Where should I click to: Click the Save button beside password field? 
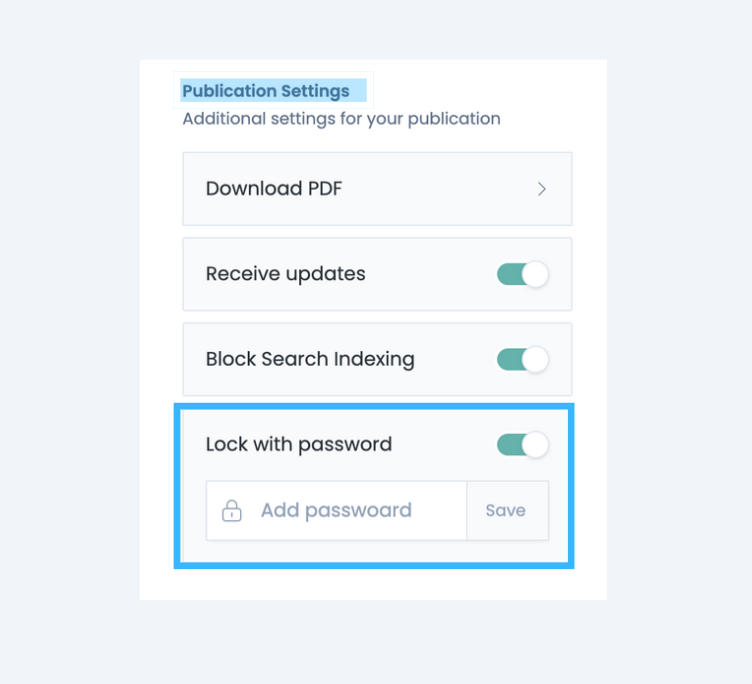point(507,511)
